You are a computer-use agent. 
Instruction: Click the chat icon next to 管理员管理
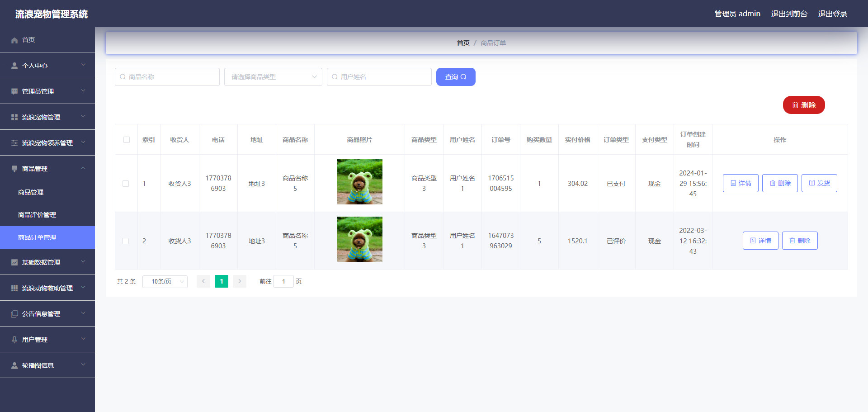click(14, 91)
